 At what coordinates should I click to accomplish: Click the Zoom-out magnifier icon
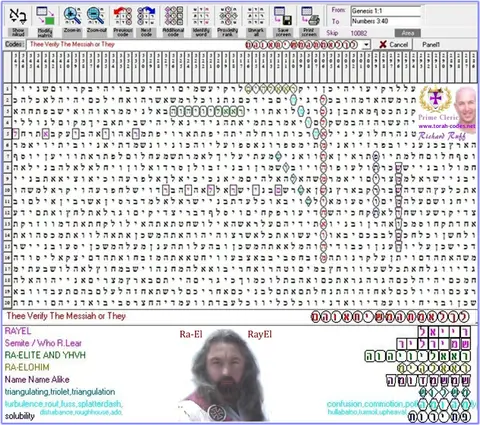coord(96,15)
